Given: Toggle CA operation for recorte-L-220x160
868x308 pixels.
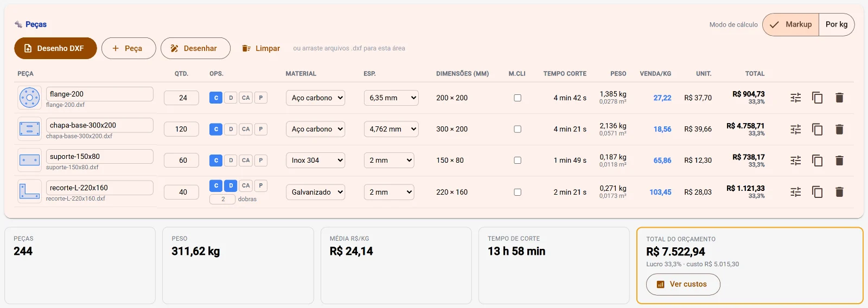Looking at the screenshot, I should pyautogui.click(x=246, y=185).
